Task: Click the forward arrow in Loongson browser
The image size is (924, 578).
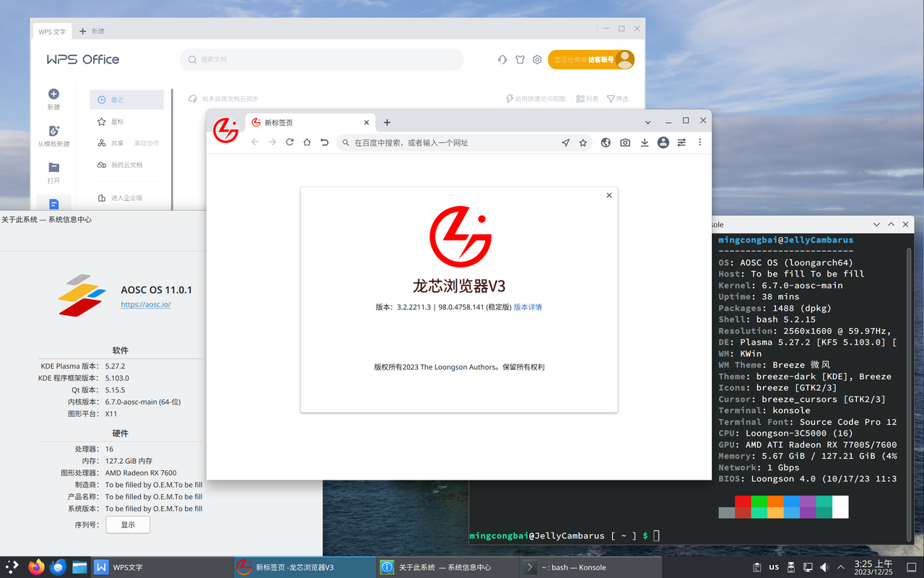Action: (272, 142)
